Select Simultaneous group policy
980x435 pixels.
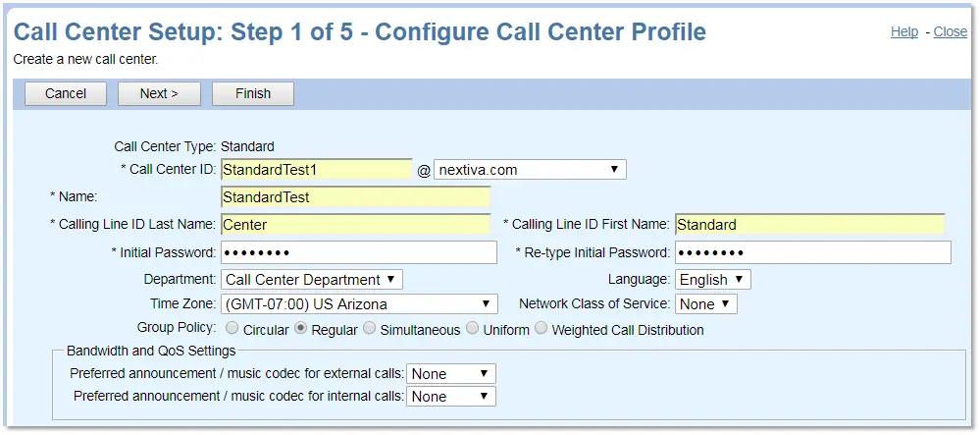370,328
